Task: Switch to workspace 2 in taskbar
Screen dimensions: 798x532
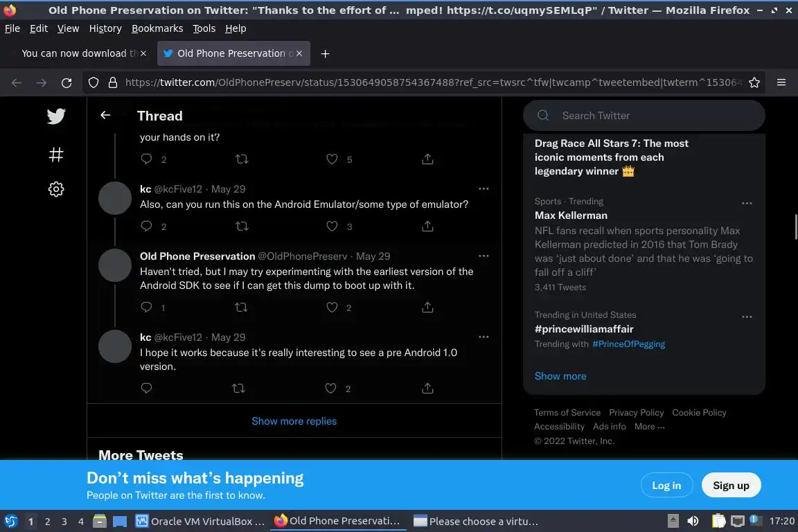Action: [47, 522]
